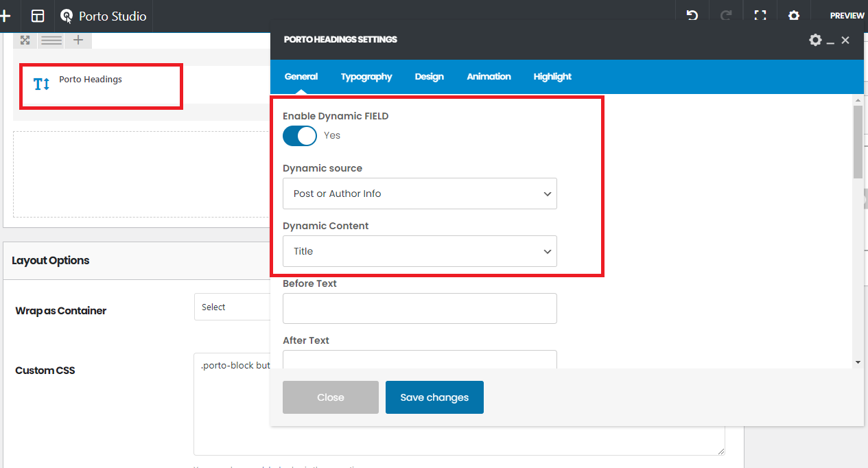Screen dimensions: 868x468
Task: Click dialog scrollbar down arrow
Action: tap(858, 362)
